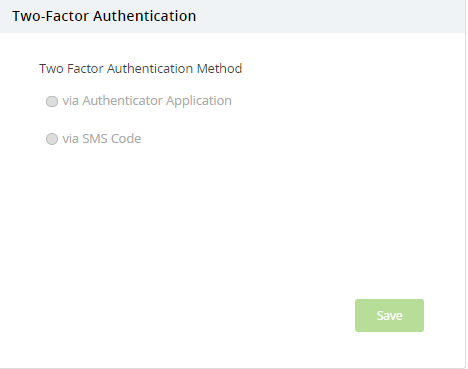
Task: Enable authentication via Authenticator Application
Action: tap(52, 101)
